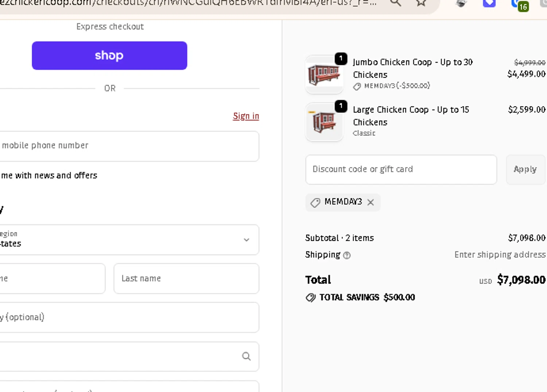This screenshot has height=392, width=547.
Task: Click the total amount $7,098.00 in bold
Action: 521,280
